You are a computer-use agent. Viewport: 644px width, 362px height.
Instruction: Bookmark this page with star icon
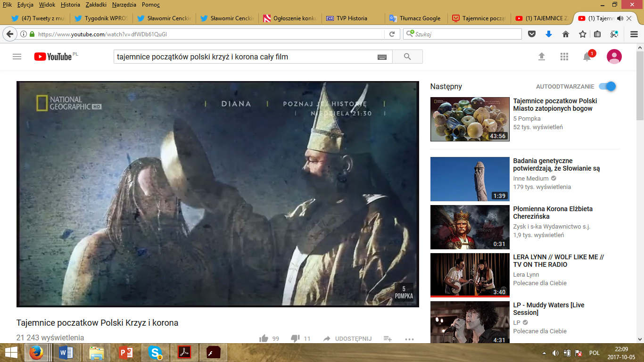pos(583,34)
